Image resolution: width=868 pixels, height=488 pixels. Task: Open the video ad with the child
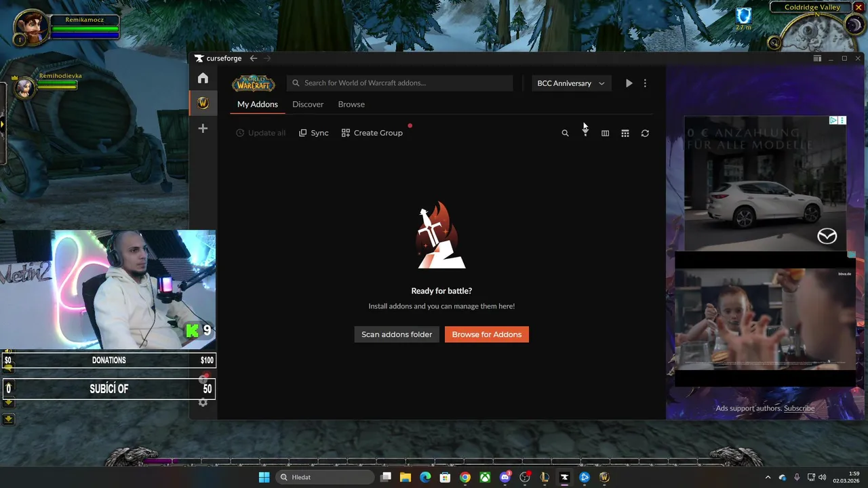765,319
